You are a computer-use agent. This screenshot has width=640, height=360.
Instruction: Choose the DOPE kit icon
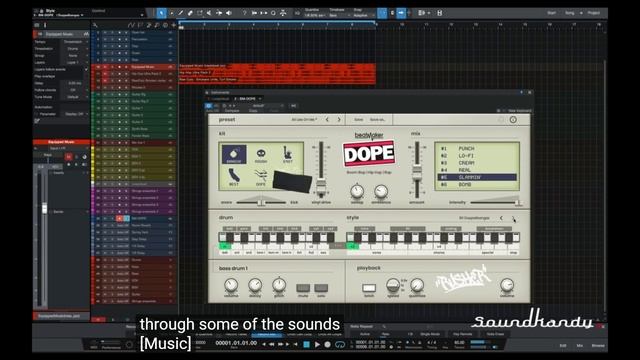(260, 178)
